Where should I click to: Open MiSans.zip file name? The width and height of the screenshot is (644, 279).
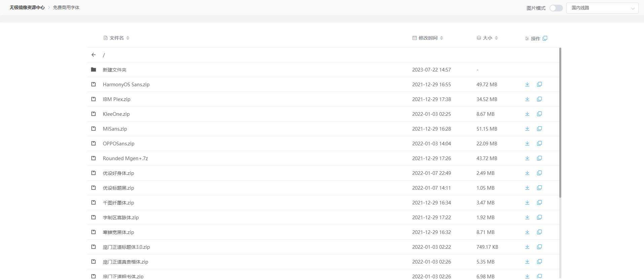click(x=115, y=129)
